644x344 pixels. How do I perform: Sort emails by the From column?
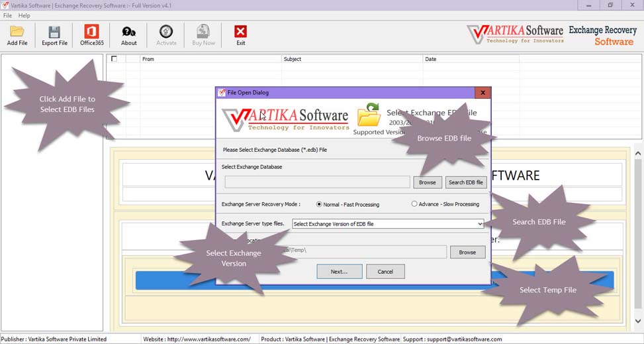210,59
